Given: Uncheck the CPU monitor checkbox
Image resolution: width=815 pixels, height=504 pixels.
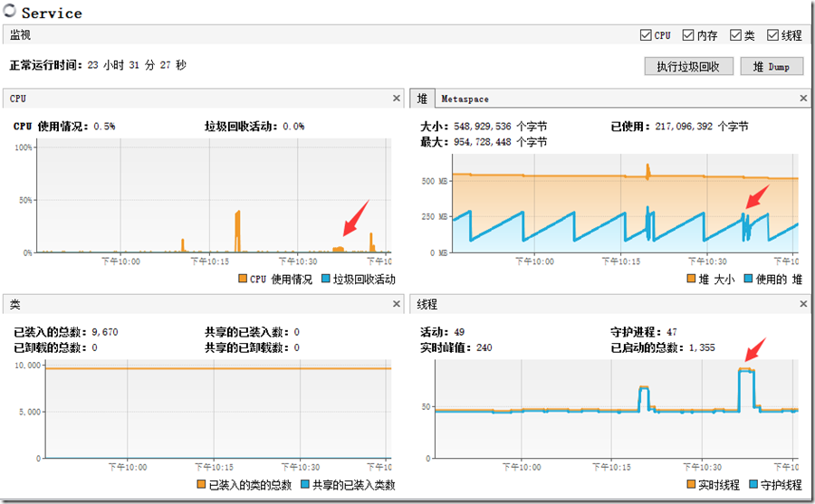Looking at the screenshot, I should pos(646,34).
